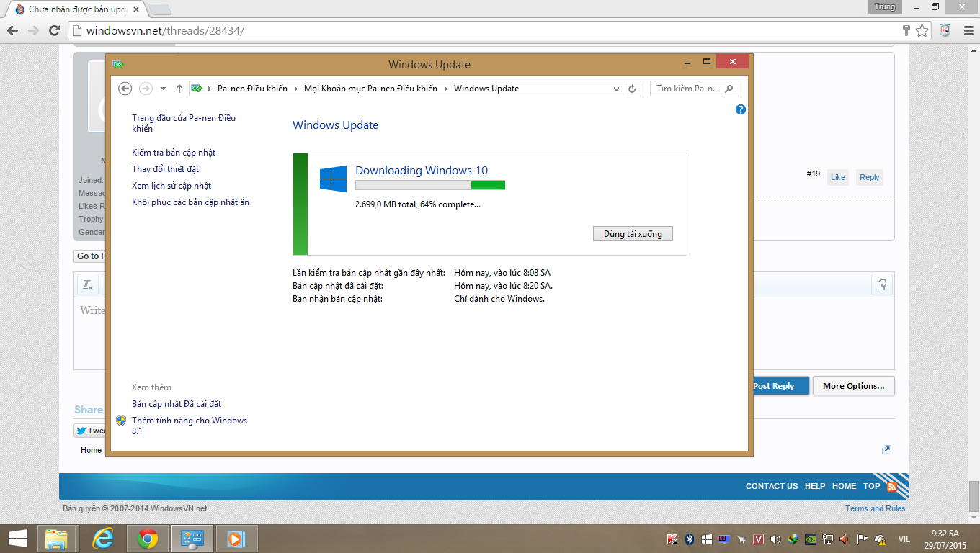Click Thêm tính năng cho Windows 8.1

coord(190,426)
